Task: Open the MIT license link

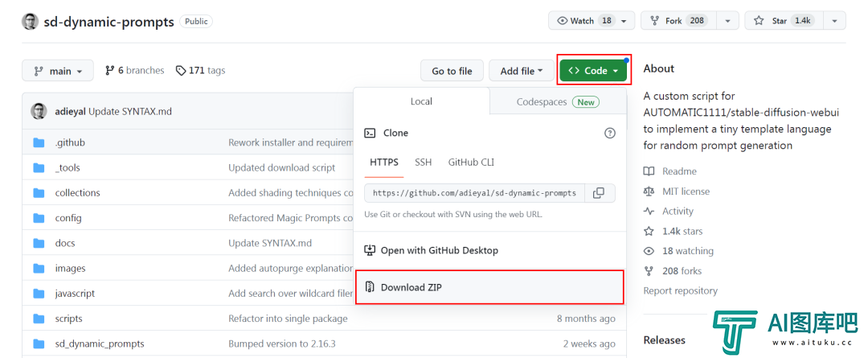Action: pyautogui.click(x=686, y=191)
